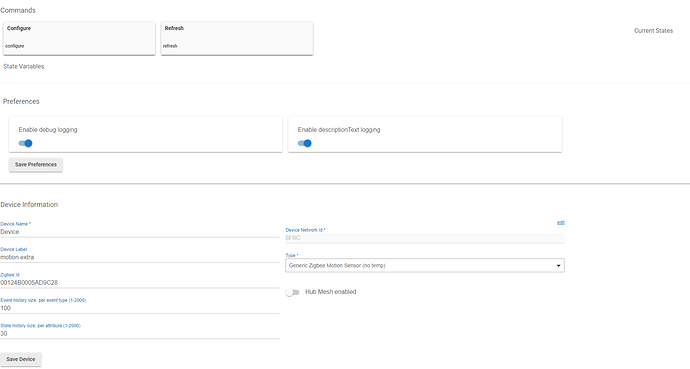This screenshot has width=690, height=369.
Task: Click the Preferences heading
Action: pos(21,102)
